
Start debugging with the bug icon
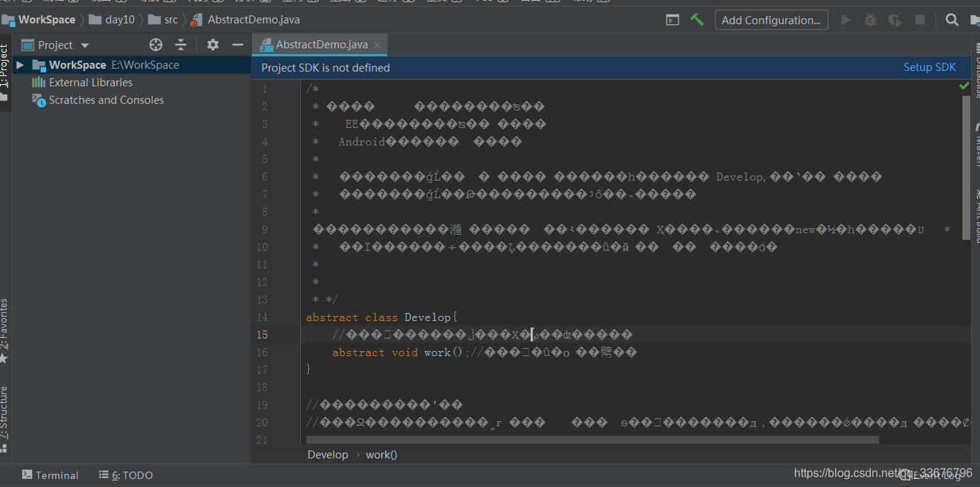click(x=869, y=20)
